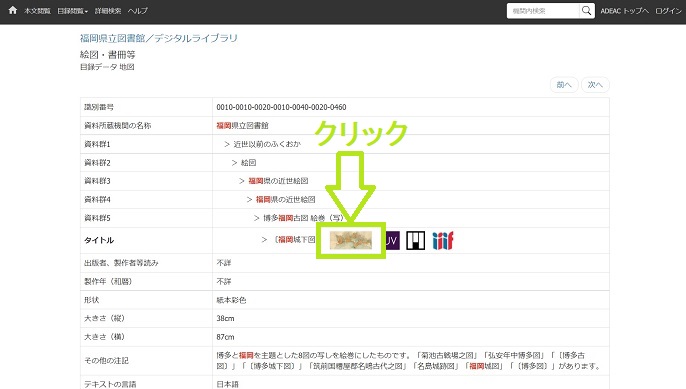
Task: Open the 本文閲覧 menu item
Action: 37,11
